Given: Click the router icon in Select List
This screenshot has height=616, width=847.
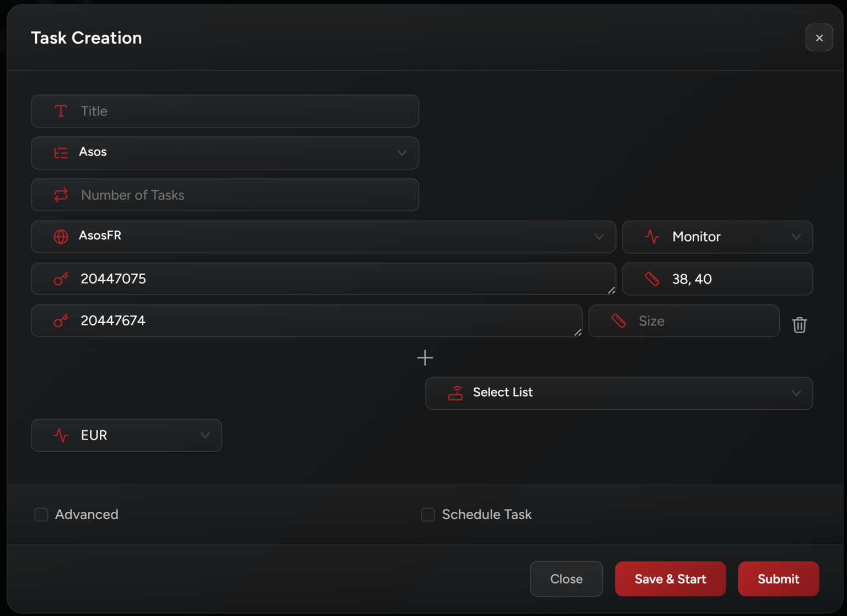Looking at the screenshot, I should coord(455,393).
